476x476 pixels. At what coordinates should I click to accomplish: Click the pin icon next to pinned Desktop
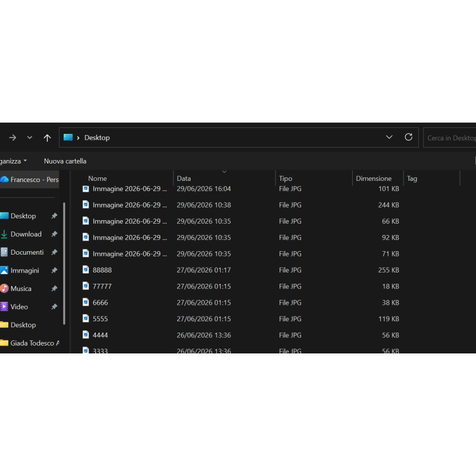(54, 216)
